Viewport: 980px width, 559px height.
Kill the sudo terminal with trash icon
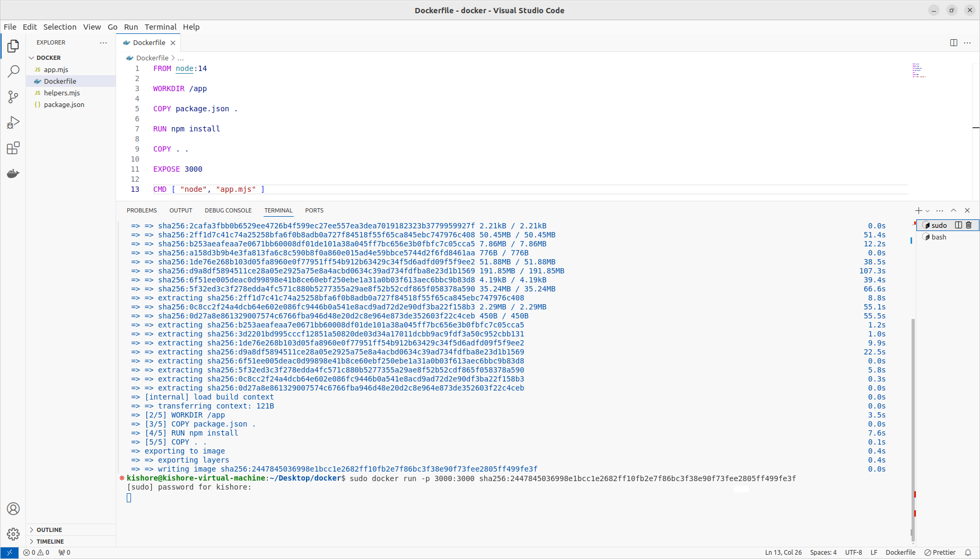(x=968, y=225)
